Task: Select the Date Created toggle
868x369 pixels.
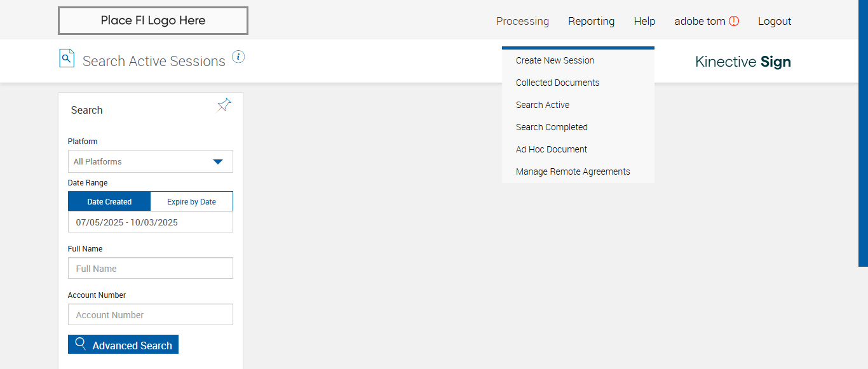Action: point(109,201)
